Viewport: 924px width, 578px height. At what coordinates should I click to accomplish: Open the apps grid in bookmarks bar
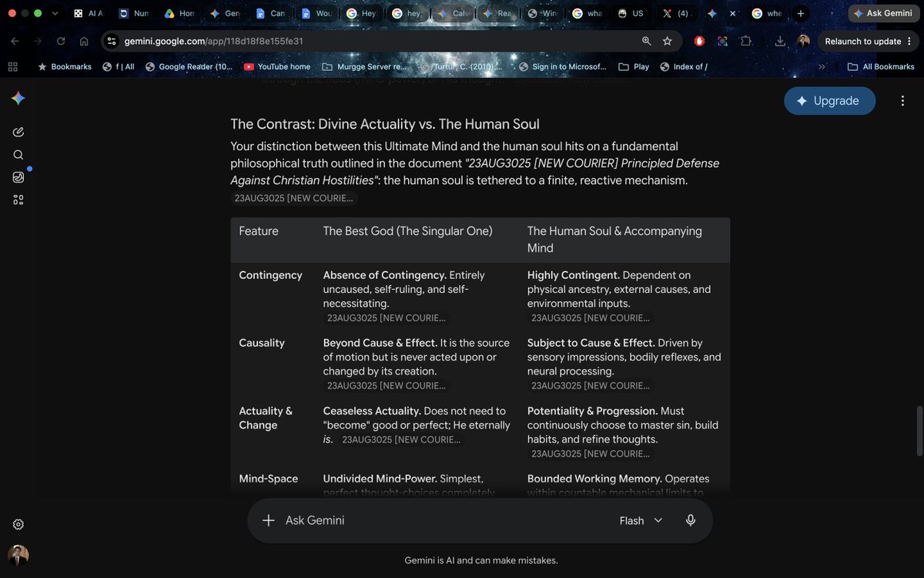coord(12,67)
